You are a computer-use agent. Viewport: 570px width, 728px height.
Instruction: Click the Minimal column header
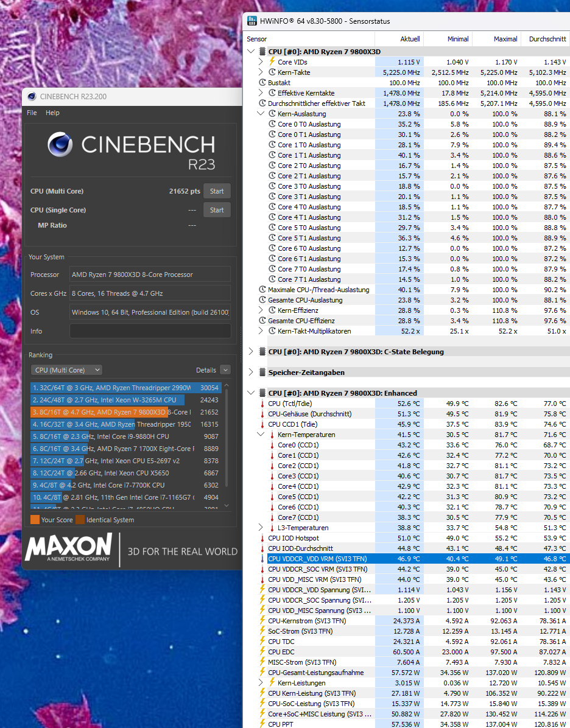point(448,39)
